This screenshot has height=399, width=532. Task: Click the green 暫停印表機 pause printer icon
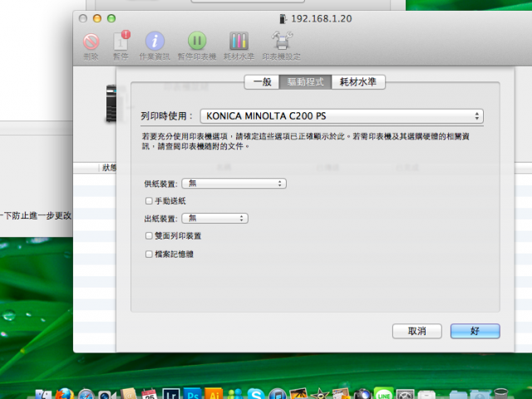click(x=197, y=41)
